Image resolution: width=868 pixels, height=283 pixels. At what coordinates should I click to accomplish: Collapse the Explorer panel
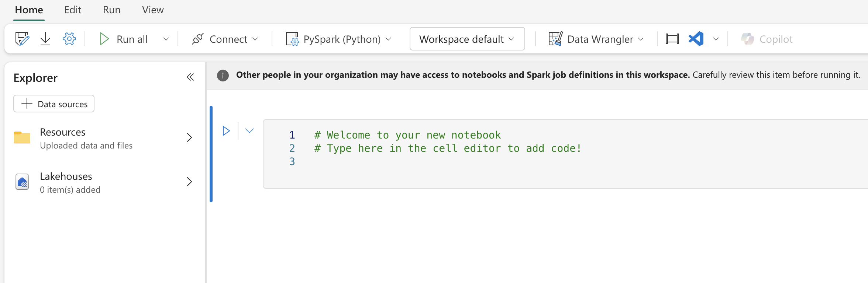click(x=190, y=77)
